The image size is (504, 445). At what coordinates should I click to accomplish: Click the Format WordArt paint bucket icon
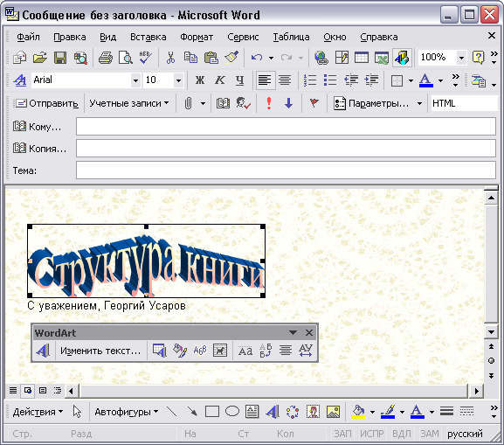click(x=180, y=350)
